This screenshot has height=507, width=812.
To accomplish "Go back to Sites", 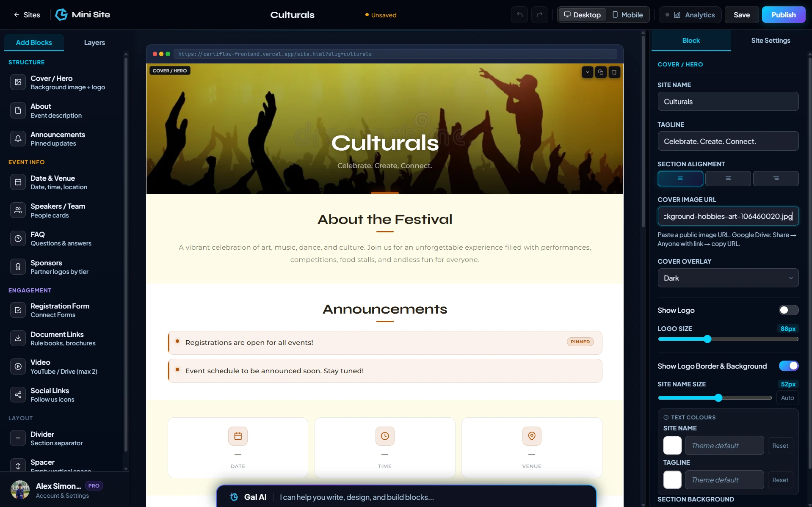I will (x=27, y=15).
